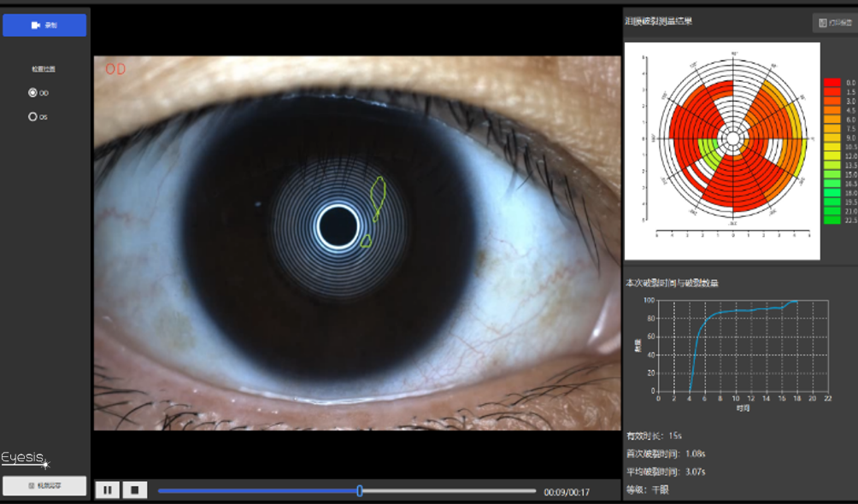This screenshot has height=504, width=858.
Task: Click the Eyesis logo
Action: 26,459
